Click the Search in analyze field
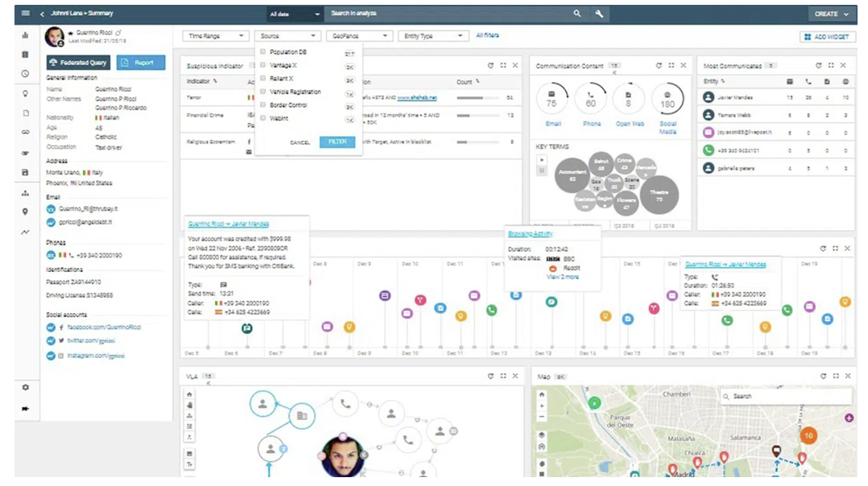The image size is (868, 486). coord(448,13)
